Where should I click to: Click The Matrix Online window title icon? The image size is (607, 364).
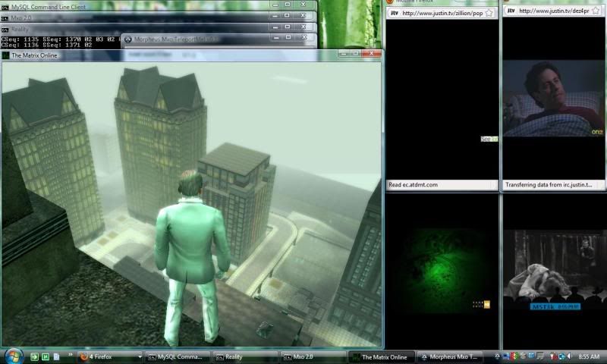point(6,55)
